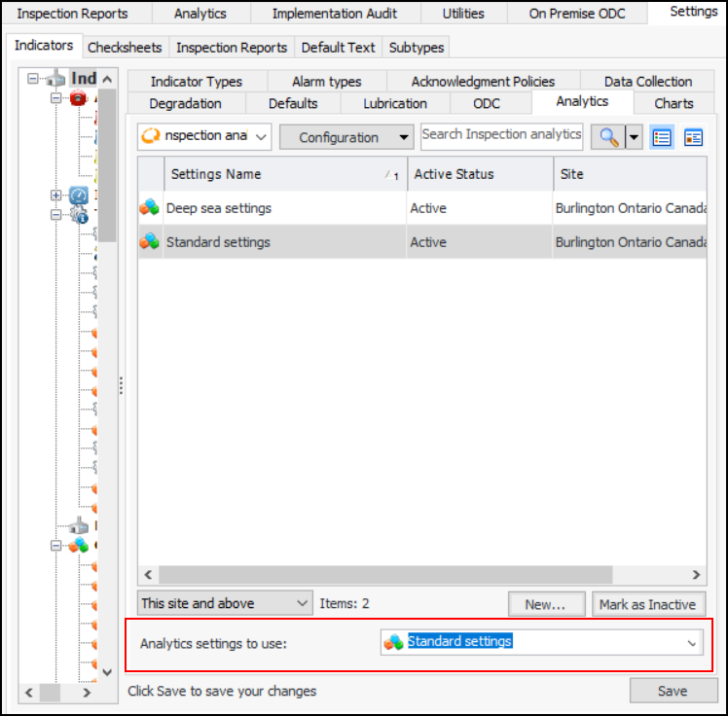Click the tree panel scroll left arrow
The height and width of the screenshot is (716, 728).
coord(29,693)
